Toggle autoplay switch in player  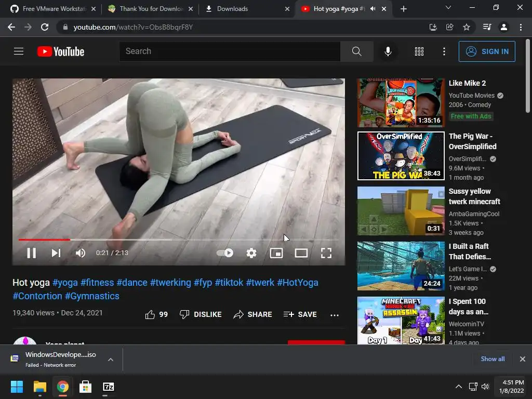click(x=225, y=253)
